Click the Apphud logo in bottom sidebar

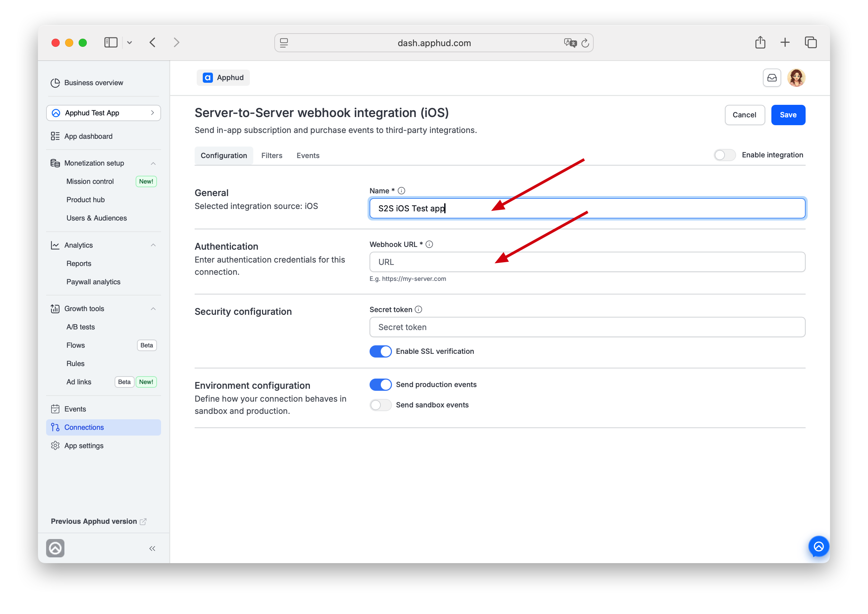[x=55, y=548]
